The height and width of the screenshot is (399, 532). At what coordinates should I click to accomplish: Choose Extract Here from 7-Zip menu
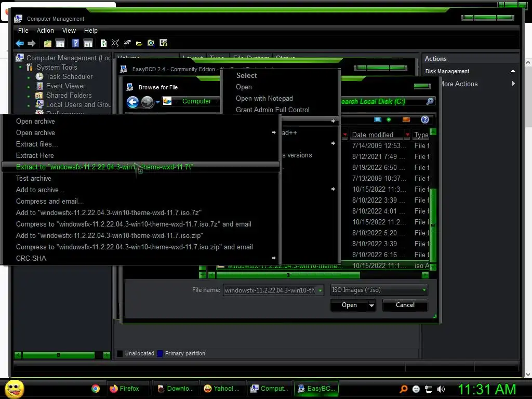point(140,155)
